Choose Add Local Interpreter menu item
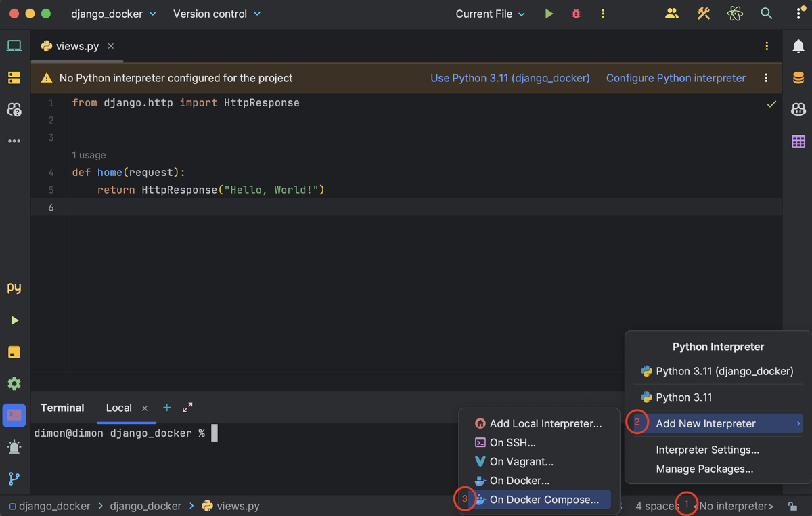 [539, 423]
